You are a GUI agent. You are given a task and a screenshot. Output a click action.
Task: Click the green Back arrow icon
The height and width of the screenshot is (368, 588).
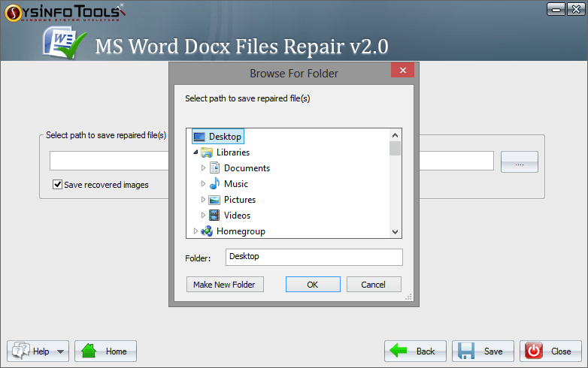(x=398, y=351)
